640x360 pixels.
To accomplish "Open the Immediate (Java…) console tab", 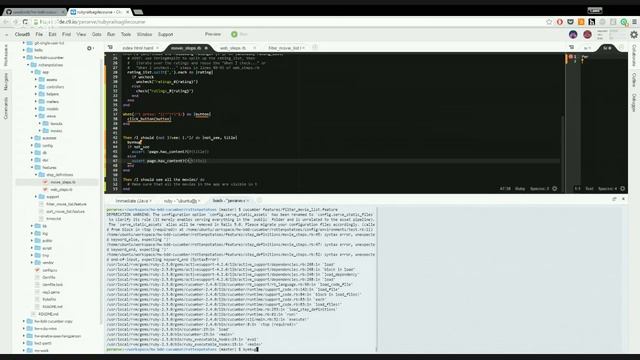I will click(x=133, y=201).
